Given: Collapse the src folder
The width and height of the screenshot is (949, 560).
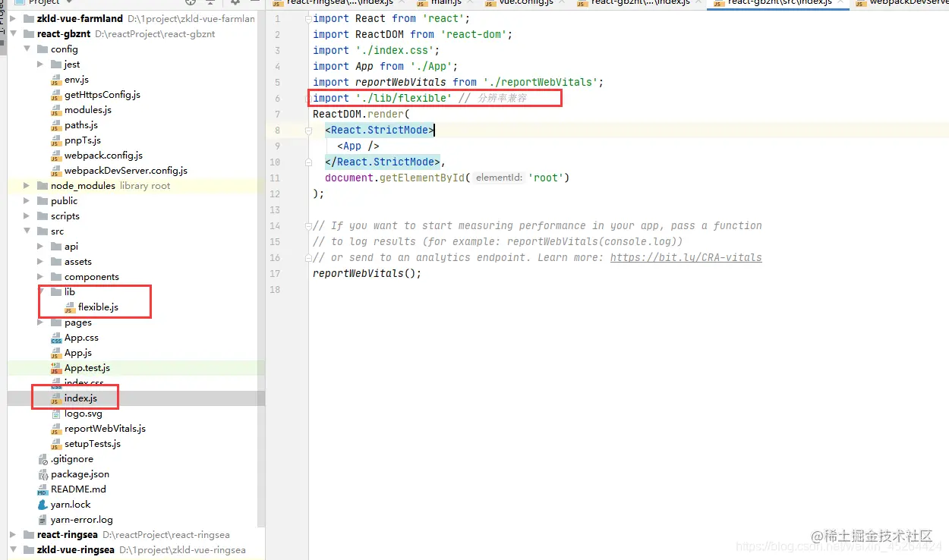Looking at the screenshot, I should (x=27, y=231).
